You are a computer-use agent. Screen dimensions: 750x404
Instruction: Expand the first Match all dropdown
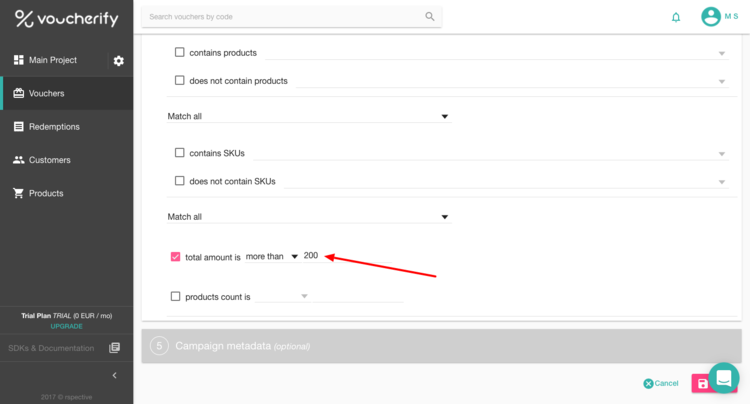tap(308, 116)
